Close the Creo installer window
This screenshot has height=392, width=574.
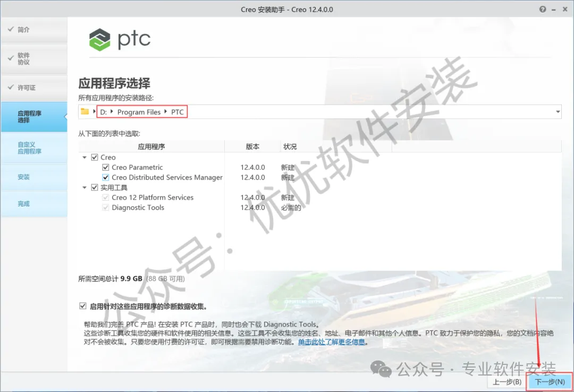pos(565,10)
